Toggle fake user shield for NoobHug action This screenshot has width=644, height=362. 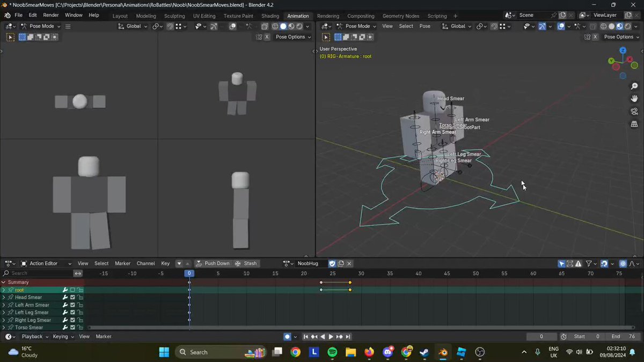pos(332,263)
